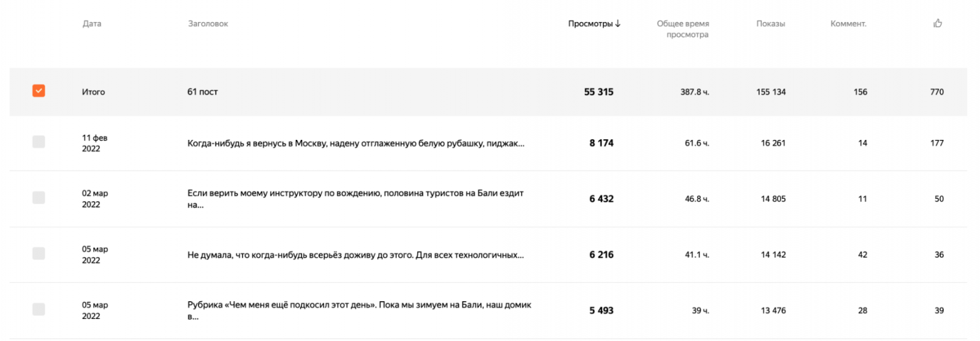Open post «Не думала, что когда-нибудь»
This screenshot has height=341, width=980.
(x=355, y=255)
